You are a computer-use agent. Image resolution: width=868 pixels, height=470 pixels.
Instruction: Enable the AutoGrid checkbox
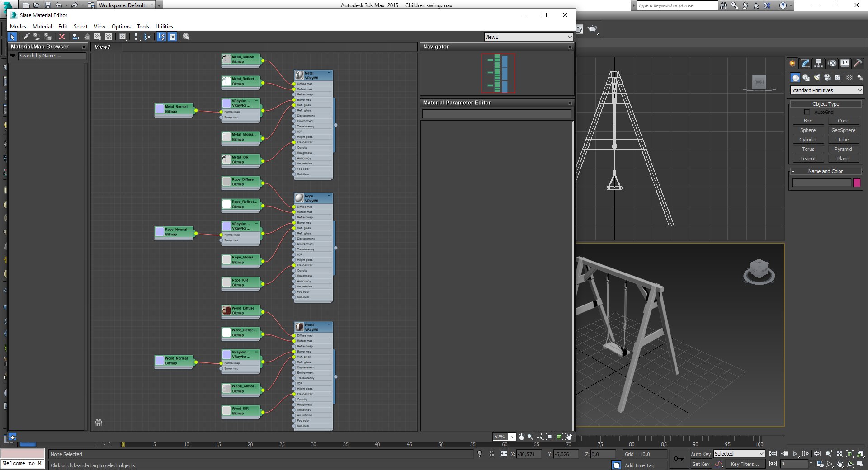807,112
